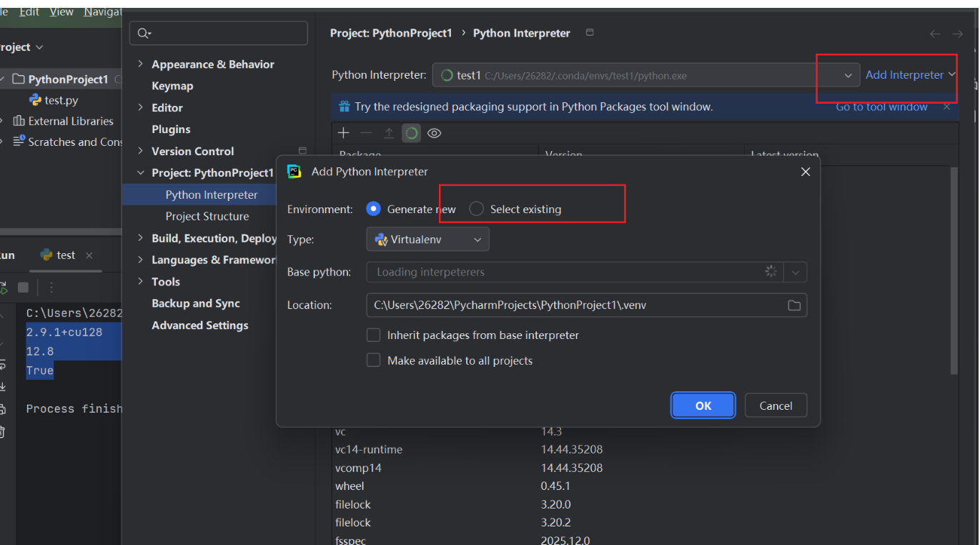Image resolution: width=980 pixels, height=545 pixels.
Task: Click the PythonProject1 folder icon
Action: pos(19,79)
